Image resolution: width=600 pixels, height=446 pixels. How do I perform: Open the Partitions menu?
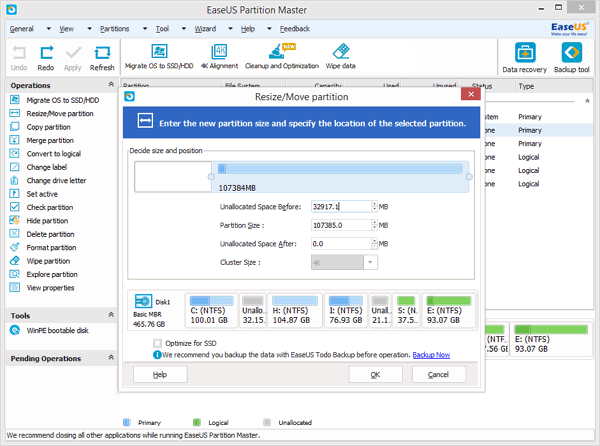[x=114, y=29]
